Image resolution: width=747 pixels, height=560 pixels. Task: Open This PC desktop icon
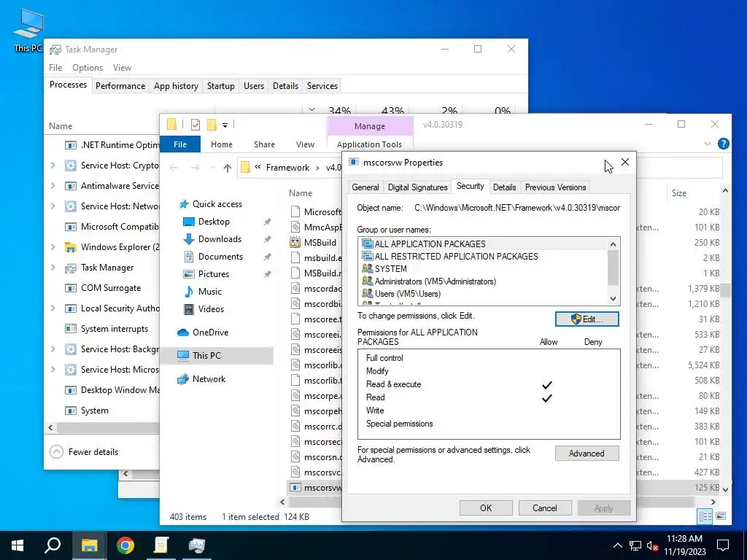tap(28, 30)
